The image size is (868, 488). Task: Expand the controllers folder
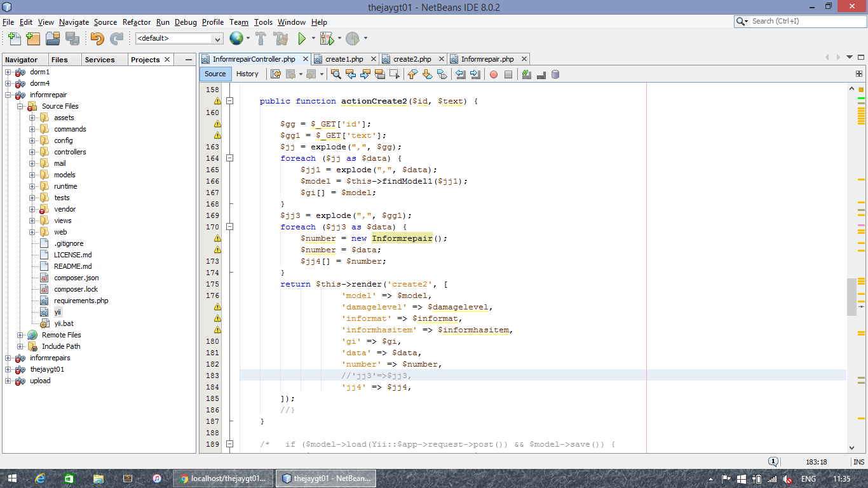32,152
